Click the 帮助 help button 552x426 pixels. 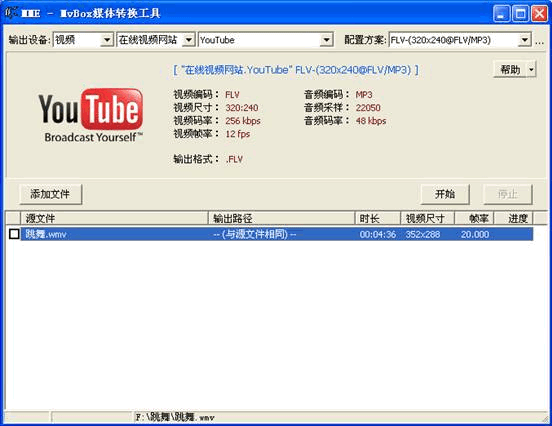pos(510,69)
